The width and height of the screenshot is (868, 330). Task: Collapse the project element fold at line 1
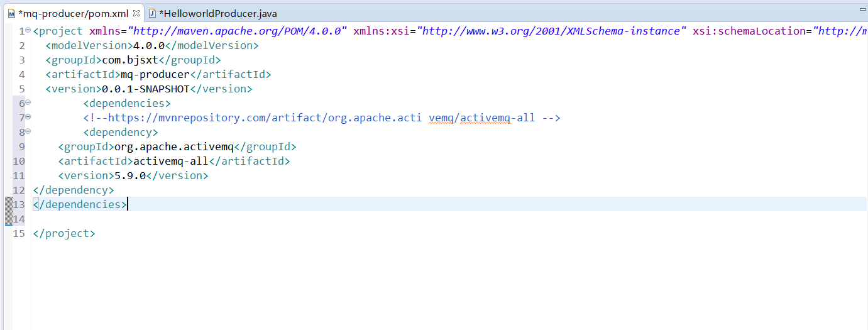(28, 30)
